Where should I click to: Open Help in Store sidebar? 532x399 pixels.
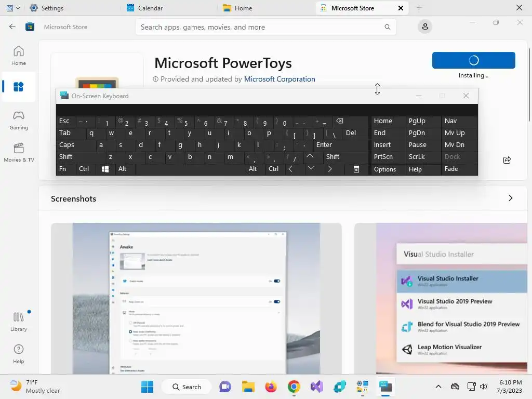point(18,354)
